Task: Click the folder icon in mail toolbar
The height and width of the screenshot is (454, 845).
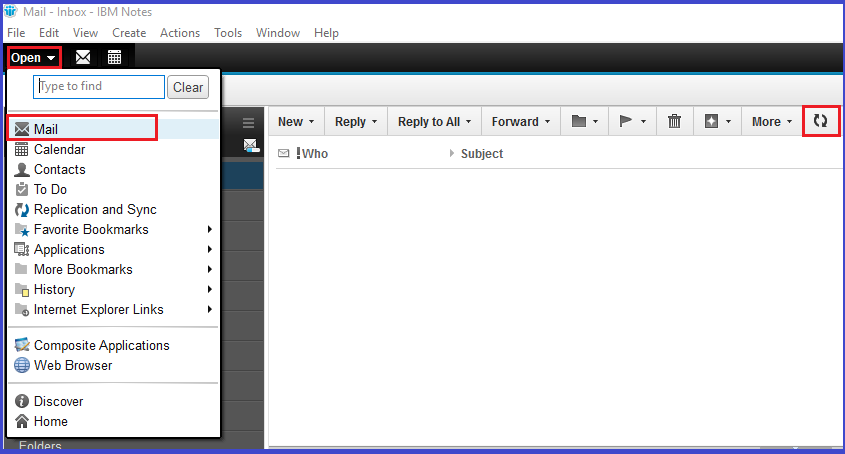Action: (x=579, y=121)
